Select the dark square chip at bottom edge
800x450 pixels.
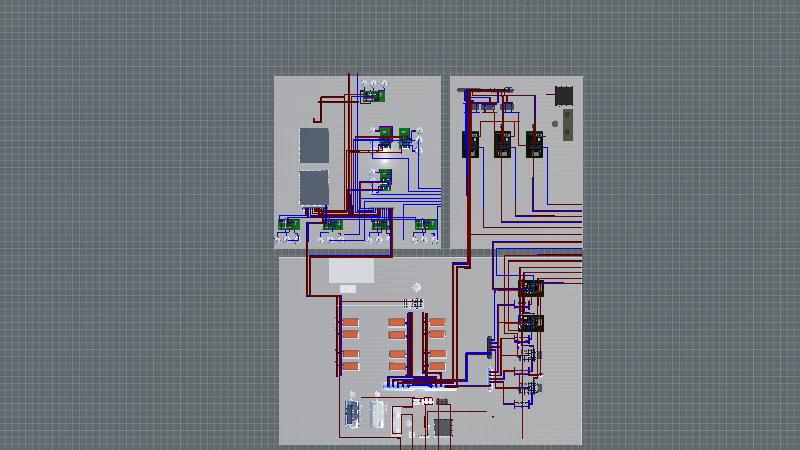click(443, 427)
